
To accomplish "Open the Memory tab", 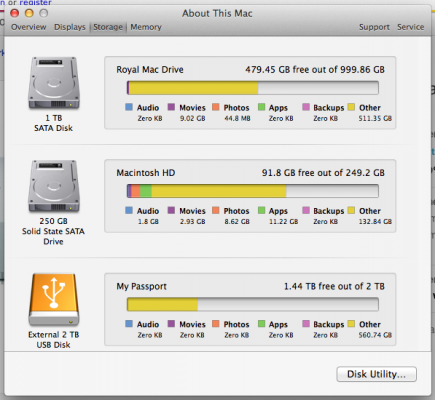I will 146,27.
